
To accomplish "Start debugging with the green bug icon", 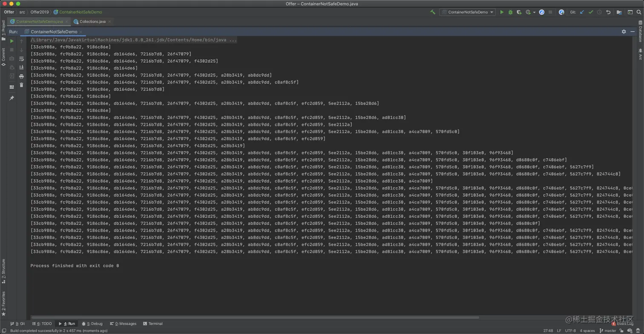I will [510, 12].
